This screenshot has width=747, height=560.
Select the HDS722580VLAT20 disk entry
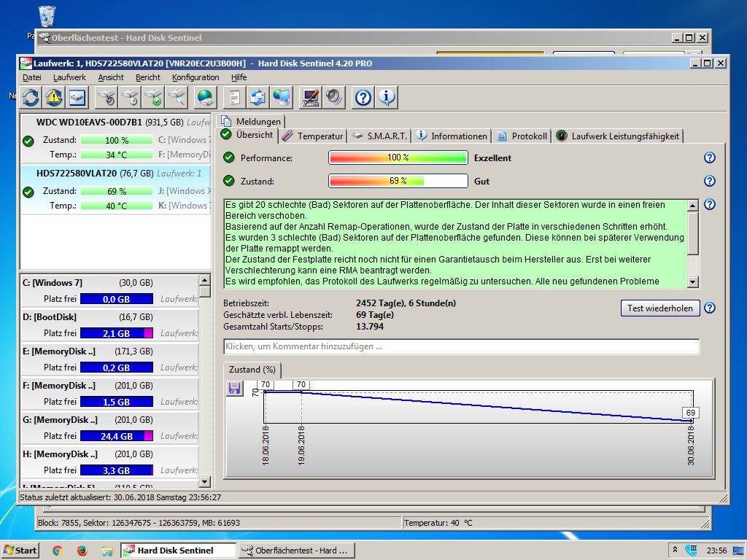coord(115,190)
